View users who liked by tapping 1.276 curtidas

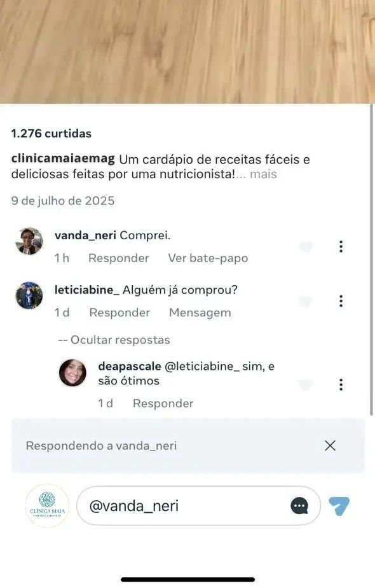51,133
